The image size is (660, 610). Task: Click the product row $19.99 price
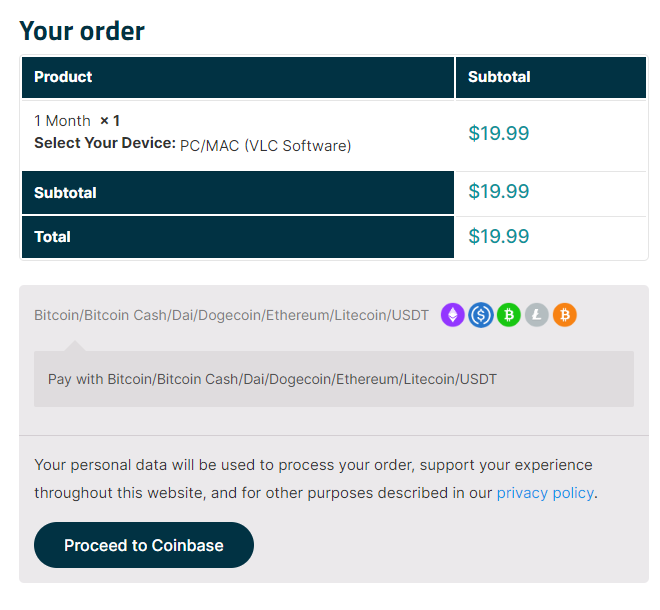point(499,134)
